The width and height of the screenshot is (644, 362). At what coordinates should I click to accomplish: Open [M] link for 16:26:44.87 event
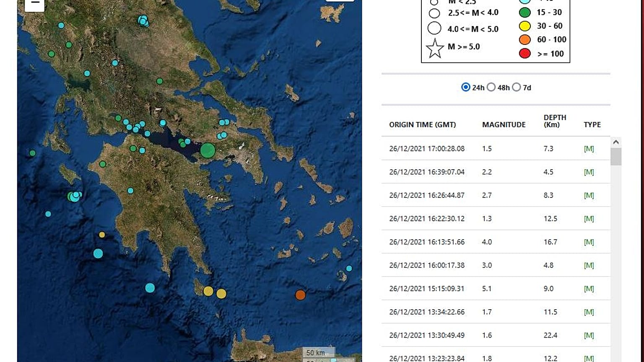click(x=589, y=195)
